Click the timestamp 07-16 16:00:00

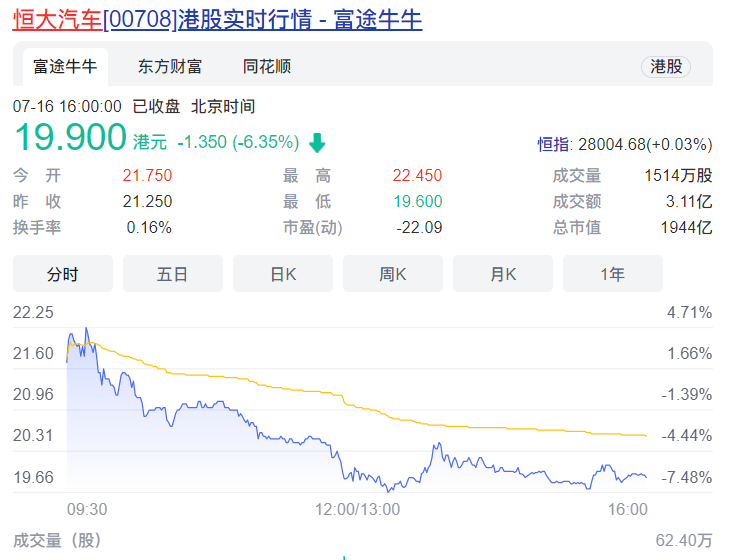pos(67,107)
